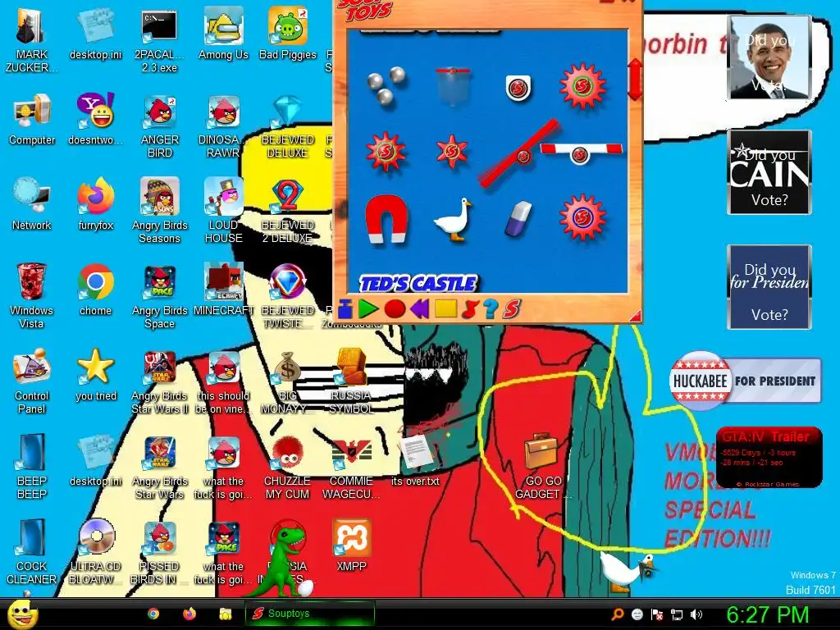Click the red S logo in Souptoys toolbar
The image size is (840, 630).
point(512,308)
